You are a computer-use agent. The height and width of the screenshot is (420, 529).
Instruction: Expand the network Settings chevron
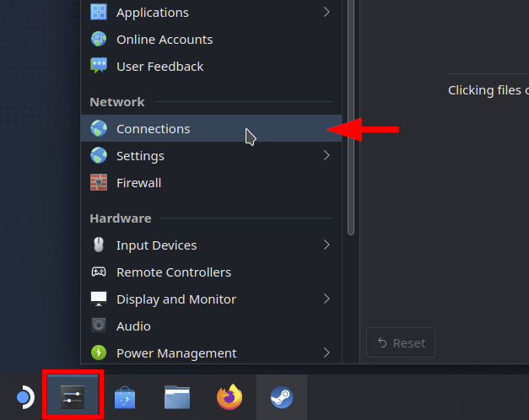pyautogui.click(x=327, y=155)
